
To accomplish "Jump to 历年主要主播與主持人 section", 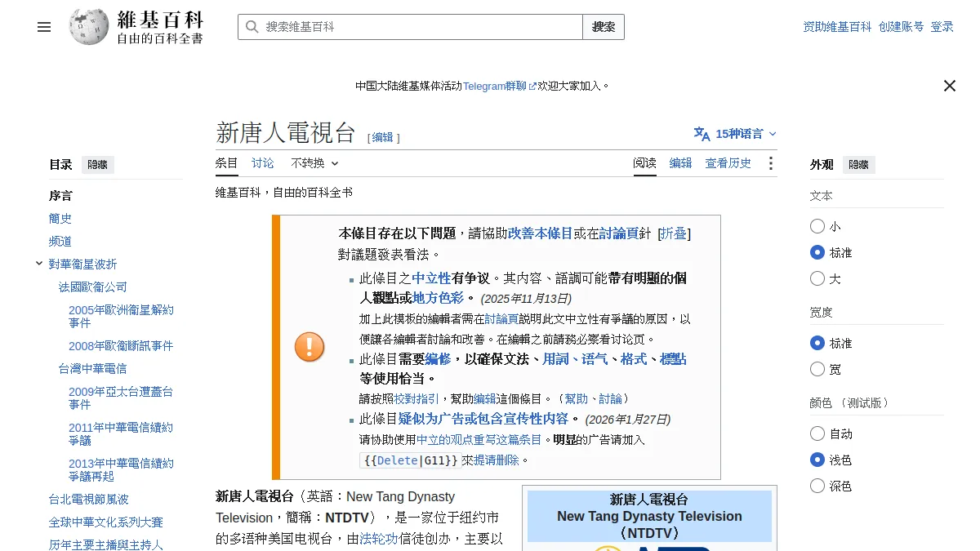I will (x=106, y=545).
